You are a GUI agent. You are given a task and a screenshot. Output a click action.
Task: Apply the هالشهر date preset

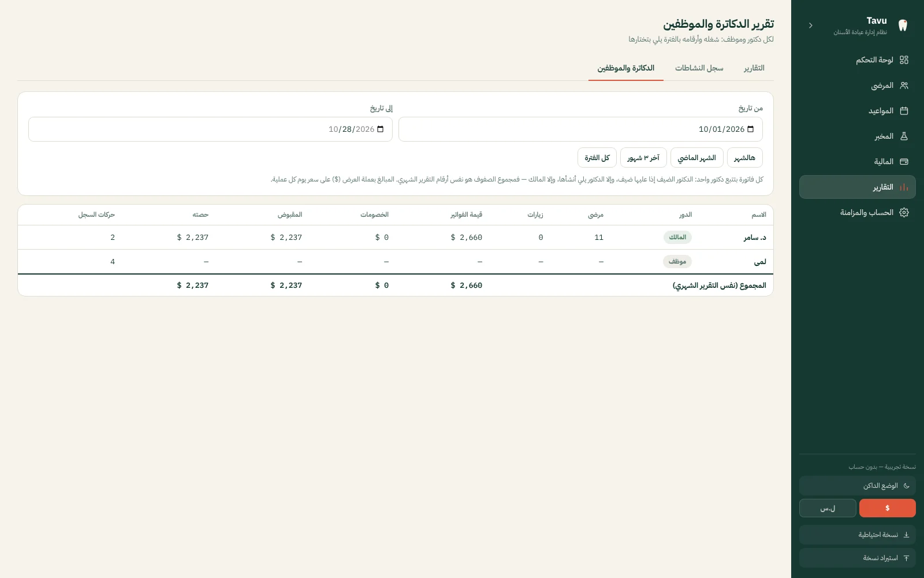745,158
